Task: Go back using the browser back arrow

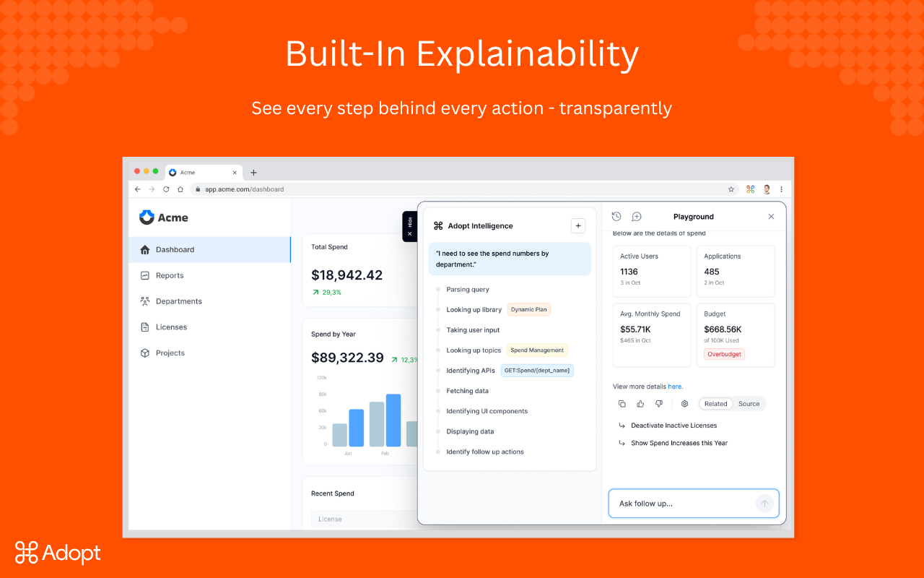Action: tap(138, 189)
